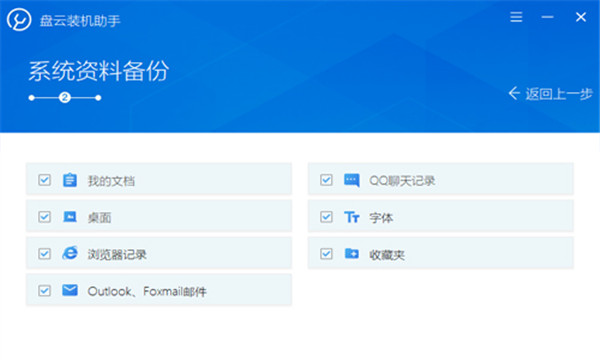Select the 我的文档 label
The image size is (600, 360).
(111, 181)
